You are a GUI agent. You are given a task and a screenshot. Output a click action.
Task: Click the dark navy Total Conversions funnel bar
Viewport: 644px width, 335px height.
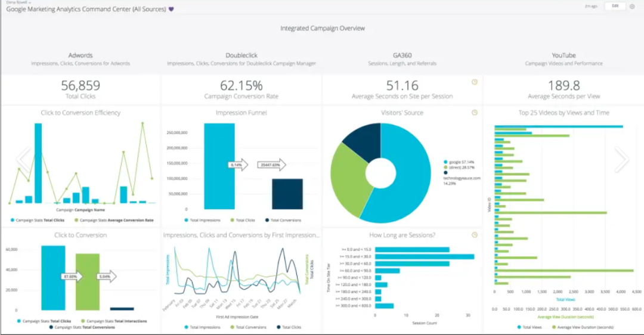coord(287,194)
